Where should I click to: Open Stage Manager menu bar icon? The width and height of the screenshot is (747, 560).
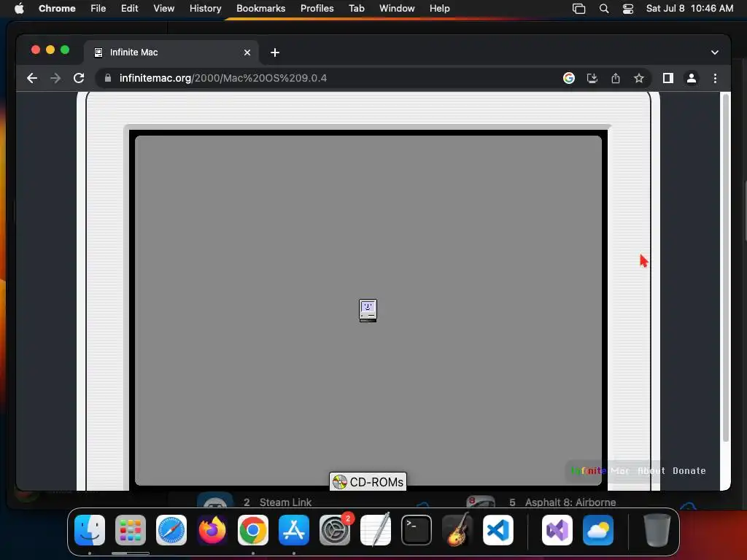tap(578, 9)
